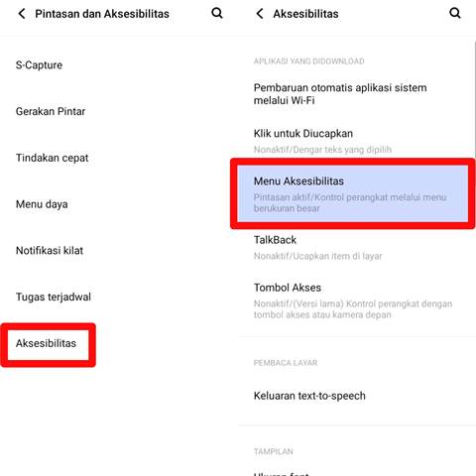Open Menu daya settings
The height and width of the screenshot is (476, 476).
[x=119, y=204]
